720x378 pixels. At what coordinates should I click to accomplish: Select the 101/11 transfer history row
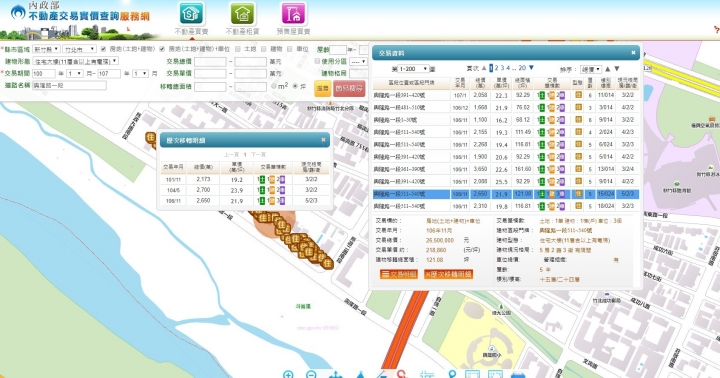pyautogui.click(x=245, y=180)
